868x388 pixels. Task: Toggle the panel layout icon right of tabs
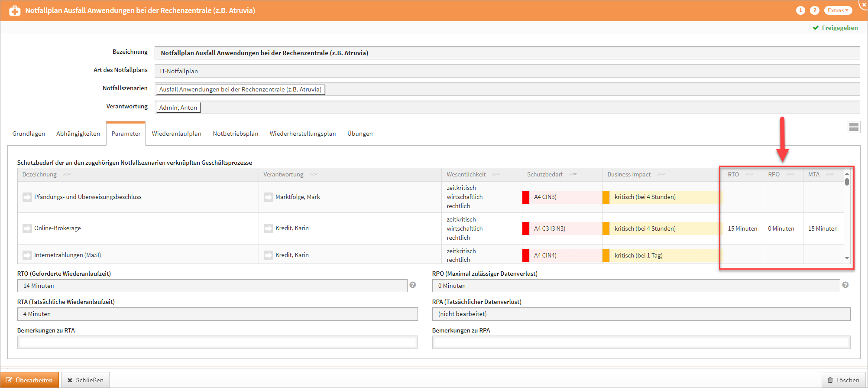click(x=854, y=127)
